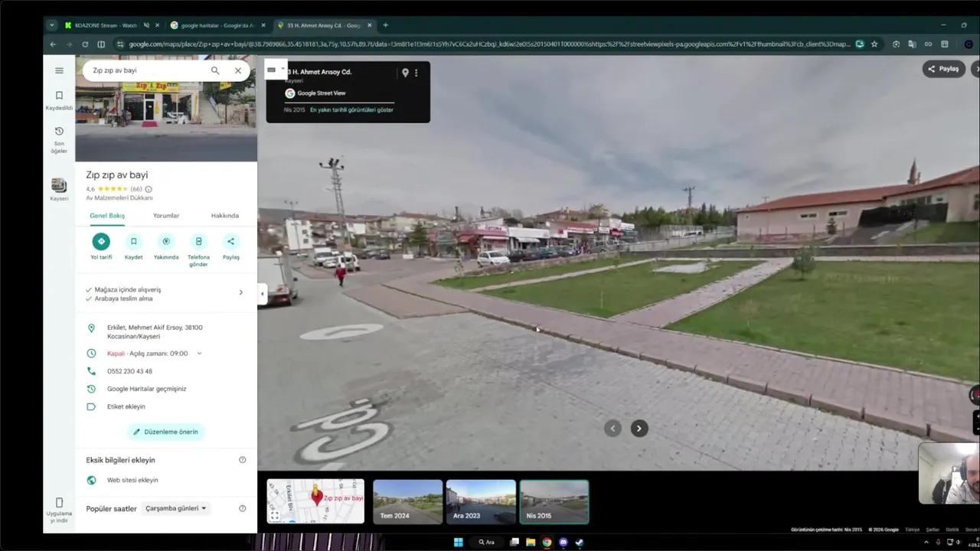Clear the Zıp zıp av bayi search
Viewport: 980px width, 551px height.
point(238,70)
